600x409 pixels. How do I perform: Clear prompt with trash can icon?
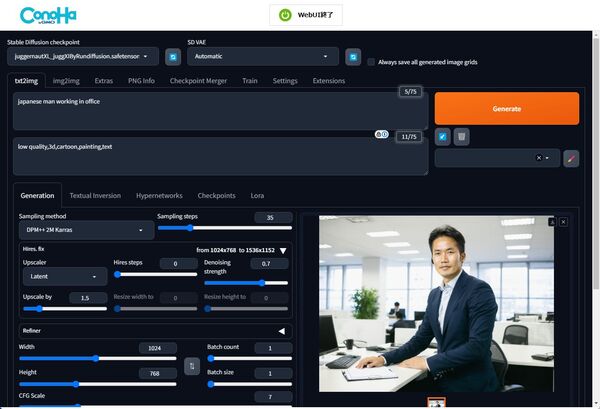461,137
